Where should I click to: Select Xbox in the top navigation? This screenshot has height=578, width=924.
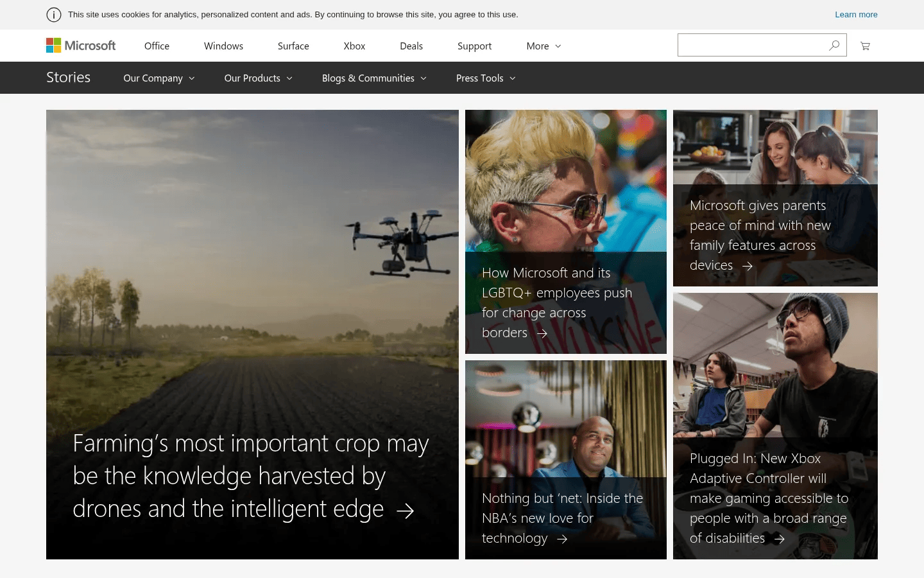(354, 46)
